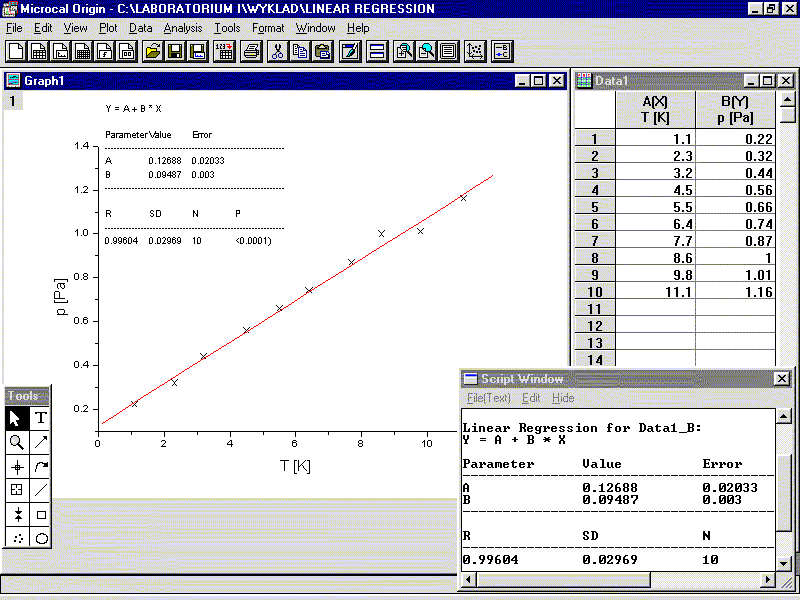Click the Whole Page view icon

point(448,52)
